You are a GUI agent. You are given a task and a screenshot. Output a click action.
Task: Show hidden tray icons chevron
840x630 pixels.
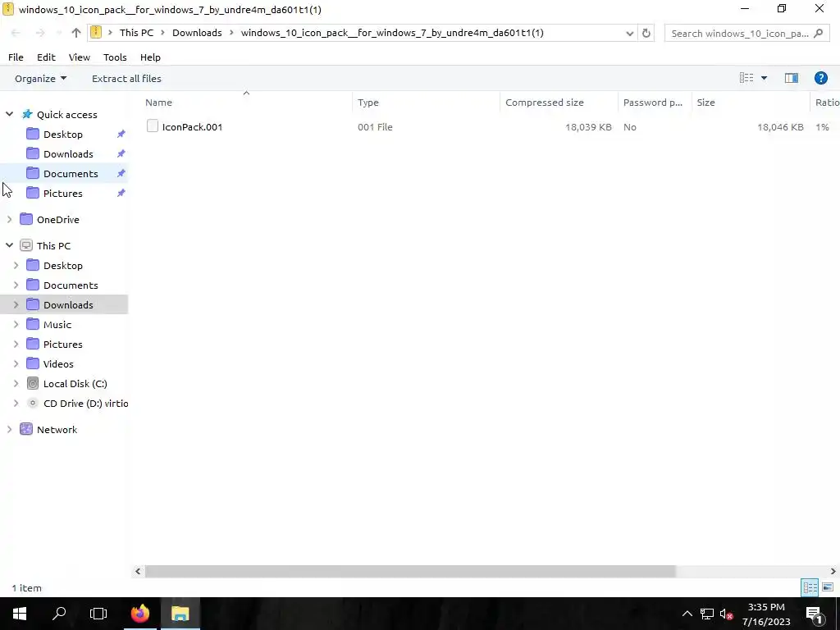687,614
